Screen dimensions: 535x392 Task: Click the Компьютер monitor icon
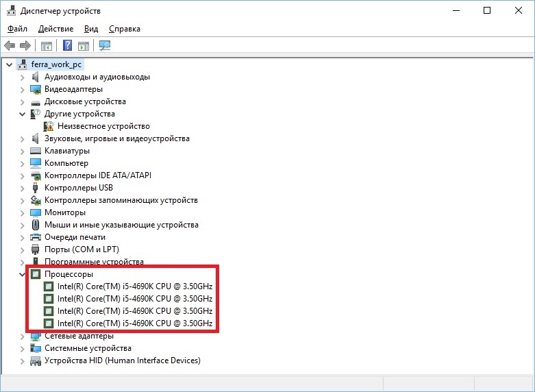pos(35,163)
